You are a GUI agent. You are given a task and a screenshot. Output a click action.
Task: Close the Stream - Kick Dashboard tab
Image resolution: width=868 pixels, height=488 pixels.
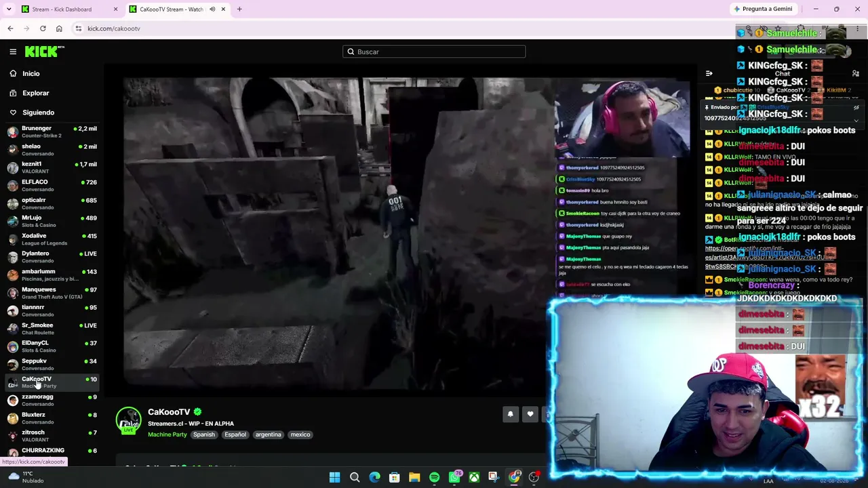tap(115, 9)
